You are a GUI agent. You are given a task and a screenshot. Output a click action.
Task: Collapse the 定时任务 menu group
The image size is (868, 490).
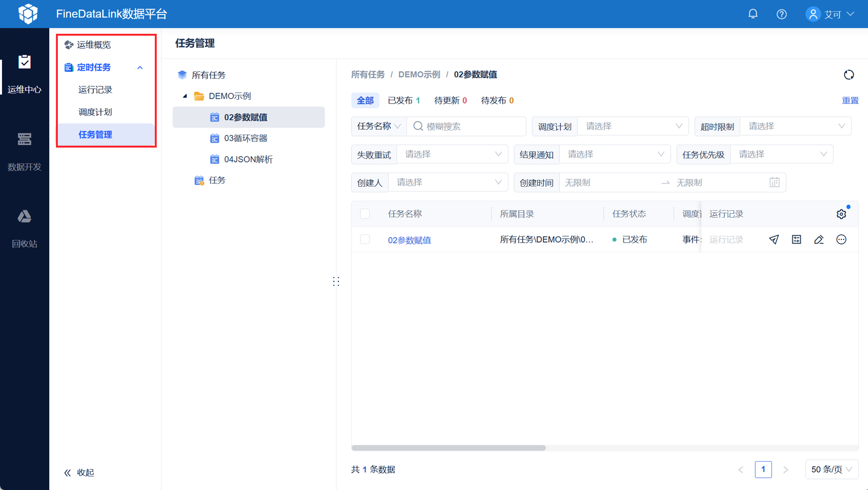pos(140,68)
